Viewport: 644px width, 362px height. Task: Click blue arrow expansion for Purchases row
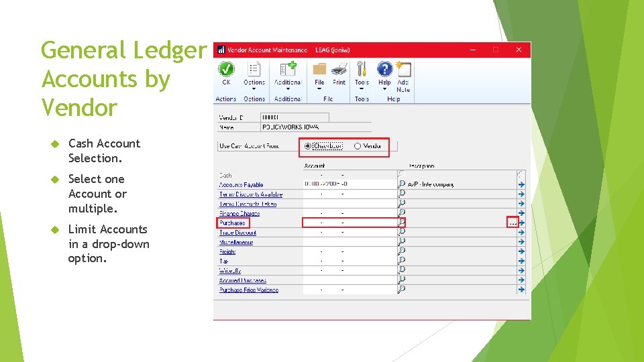(x=521, y=223)
